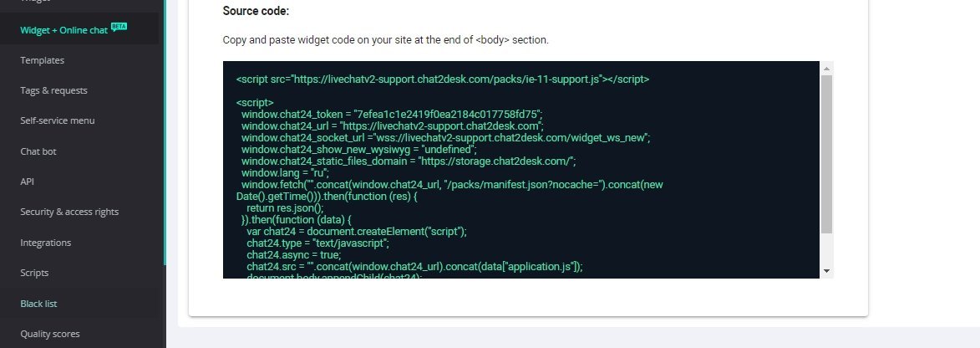Screen dimensions: 980x348
Task: Open Scripts section
Action: point(34,273)
